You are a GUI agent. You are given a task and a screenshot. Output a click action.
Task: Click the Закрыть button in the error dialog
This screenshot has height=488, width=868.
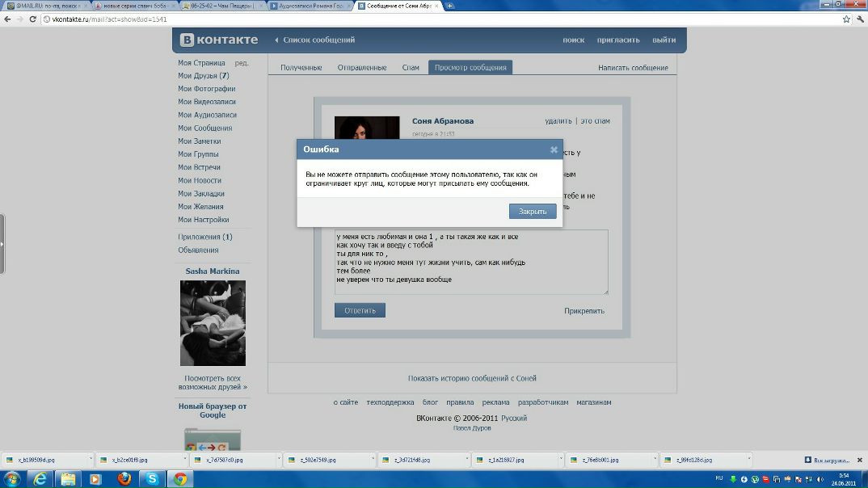[533, 212]
